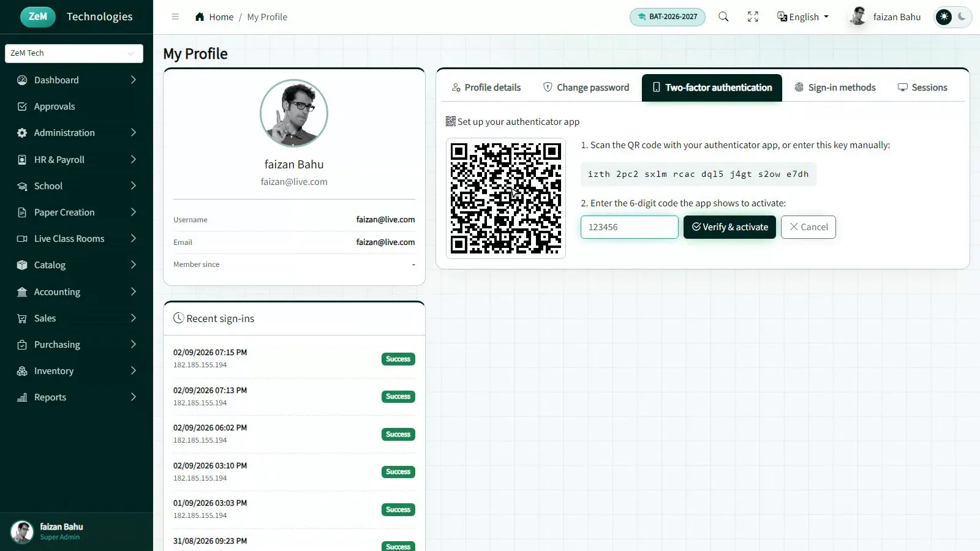The width and height of the screenshot is (980, 551).
Task: Click the Reports bar chart icon
Action: [22, 397]
